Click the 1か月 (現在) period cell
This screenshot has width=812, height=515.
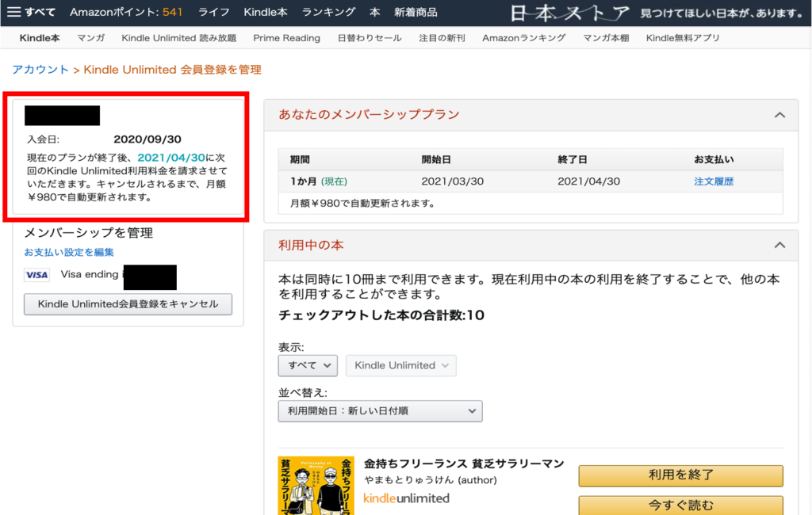319,181
